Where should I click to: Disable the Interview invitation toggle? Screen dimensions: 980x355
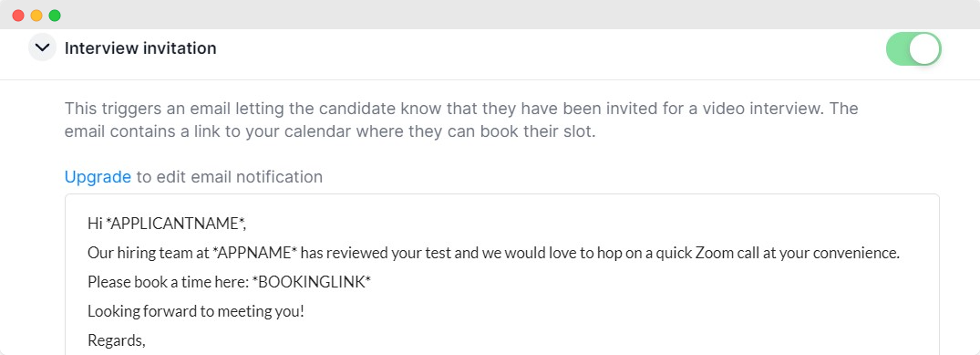click(x=913, y=49)
